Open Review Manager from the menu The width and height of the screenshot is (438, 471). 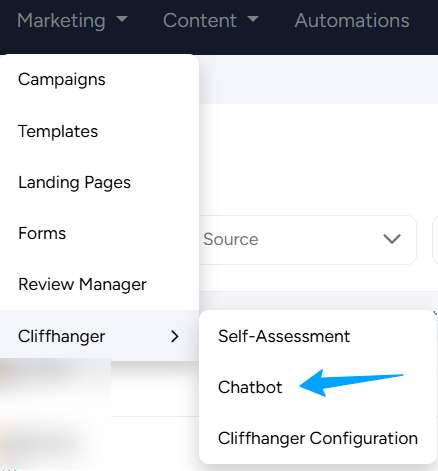[x=99, y=284]
